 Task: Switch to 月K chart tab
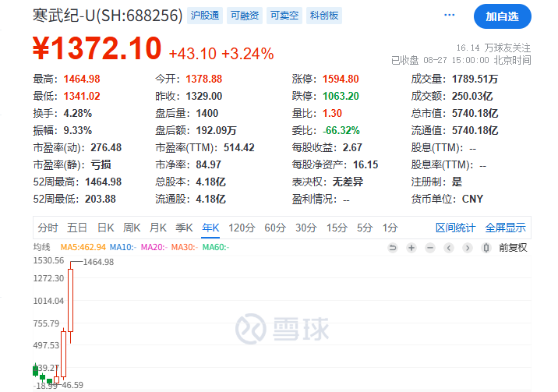[x=158, y=228]
